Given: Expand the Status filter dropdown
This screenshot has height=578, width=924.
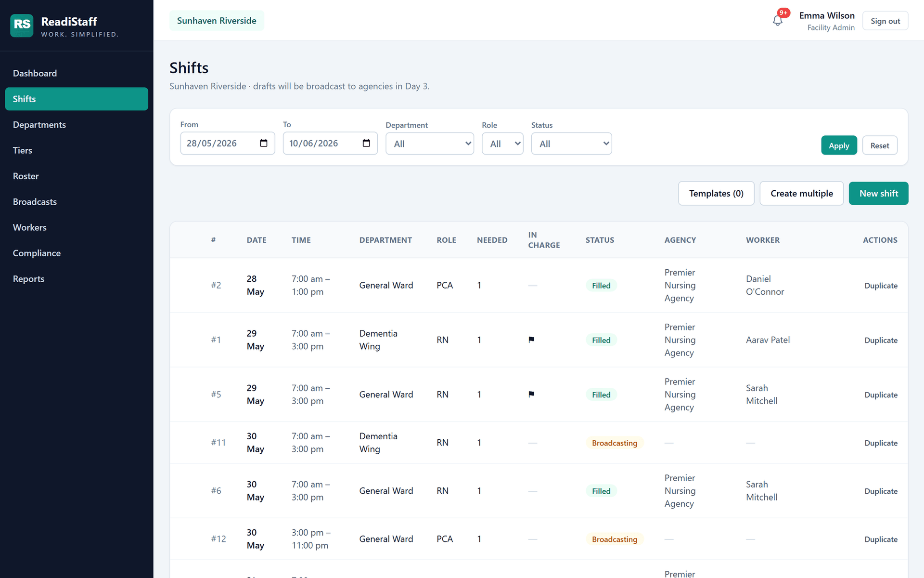Looking at the screenshot, I should tap(571, 144).
